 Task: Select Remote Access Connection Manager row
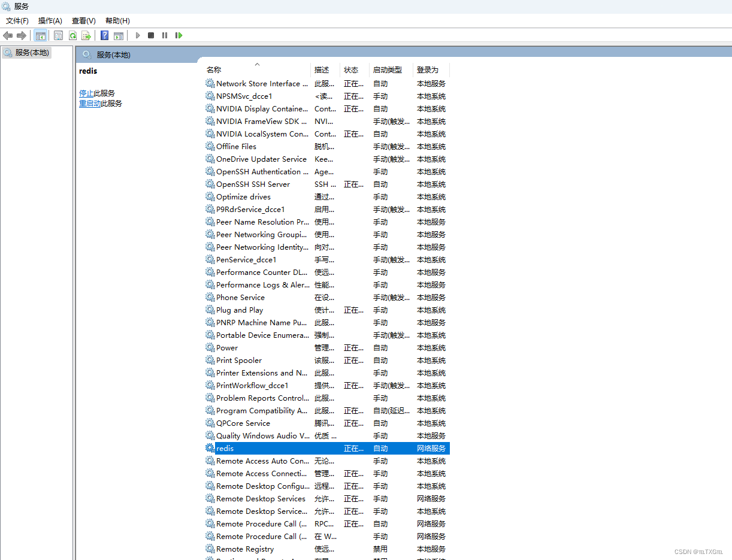click(327, 473)
